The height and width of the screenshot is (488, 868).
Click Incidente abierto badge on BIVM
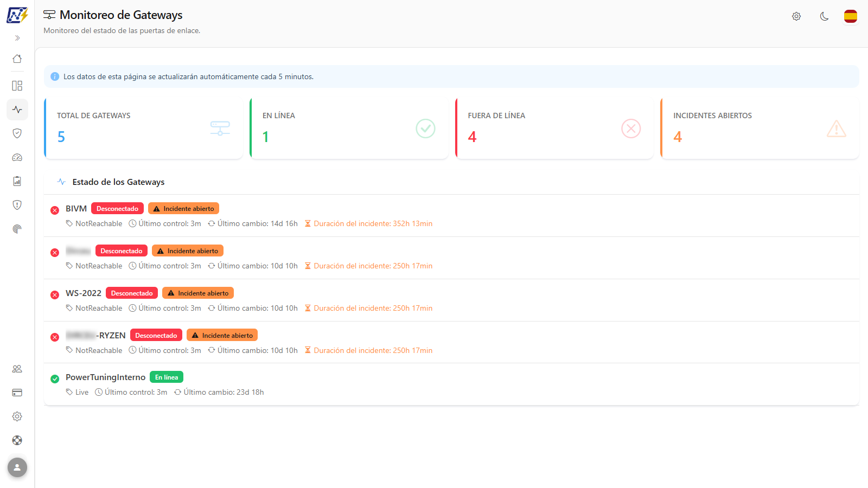point(183,209)
